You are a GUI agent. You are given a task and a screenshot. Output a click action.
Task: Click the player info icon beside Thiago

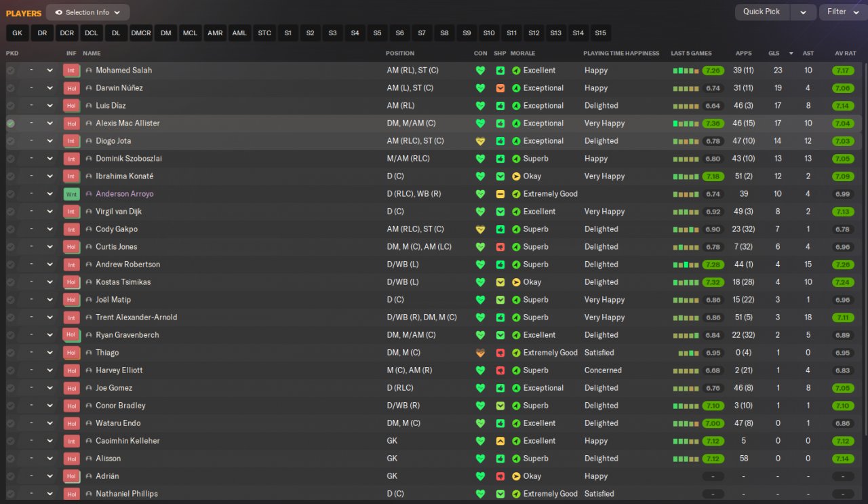pyautogui.click(x=88, y=353)
